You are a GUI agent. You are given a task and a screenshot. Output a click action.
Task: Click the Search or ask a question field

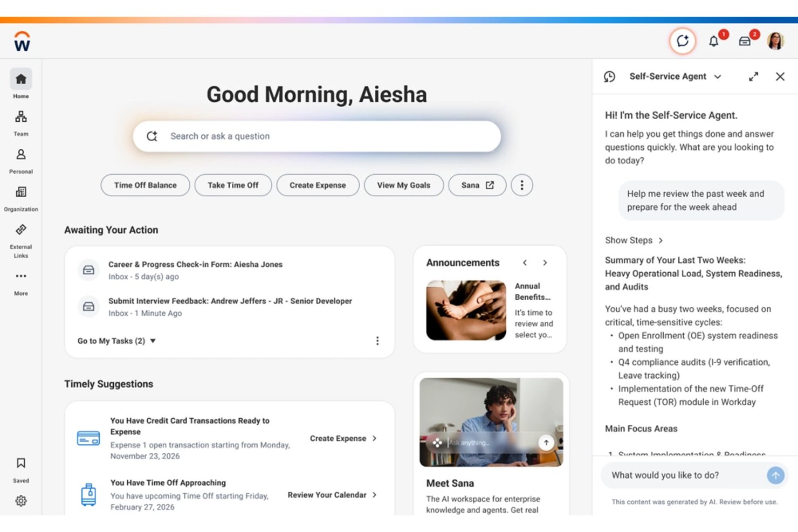(x=317, y=136)
